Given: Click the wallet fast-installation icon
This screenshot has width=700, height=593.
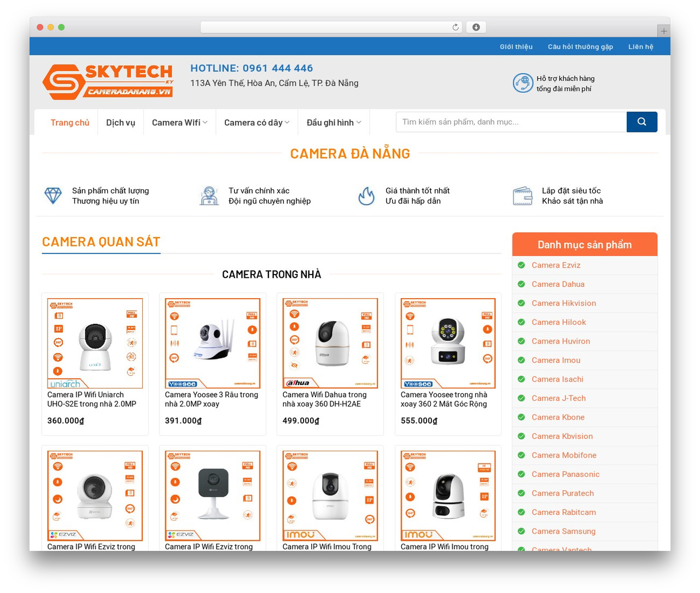Looking at the screenshot, I should click(x=523, y=196).
